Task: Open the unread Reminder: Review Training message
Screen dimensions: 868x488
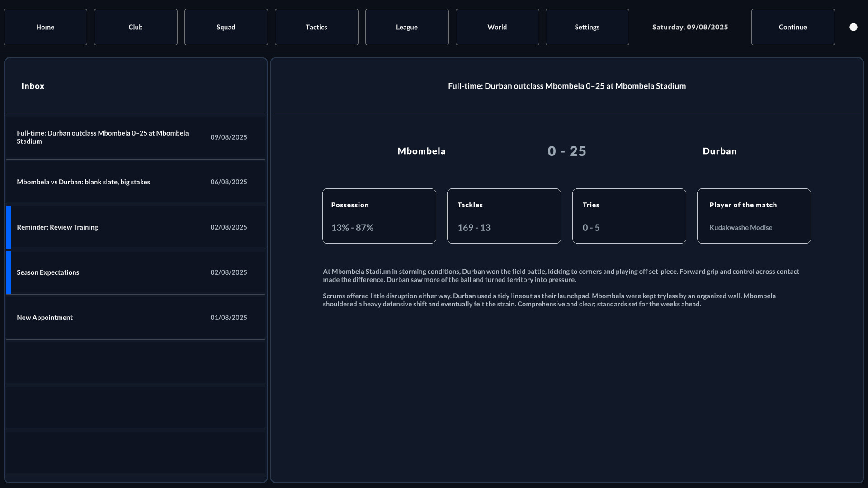Action: coord(136,227)
